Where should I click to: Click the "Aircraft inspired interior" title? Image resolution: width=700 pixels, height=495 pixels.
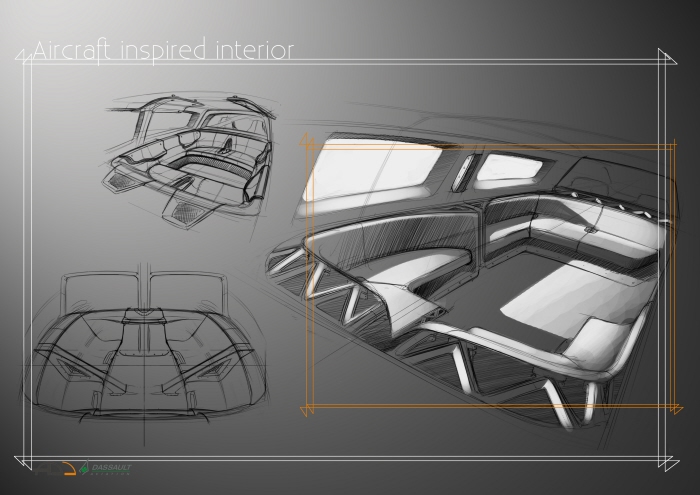coord(163,50)
